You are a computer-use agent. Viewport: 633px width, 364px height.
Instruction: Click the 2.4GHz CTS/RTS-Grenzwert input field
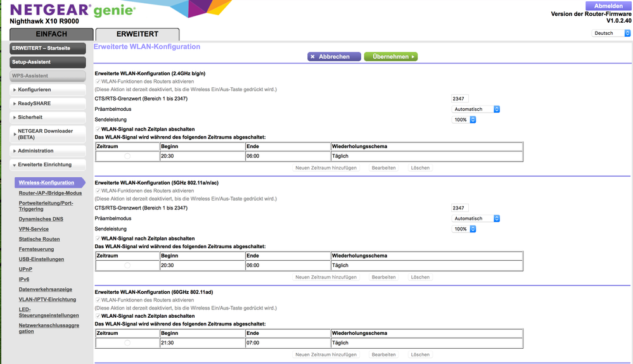[459, 99]
